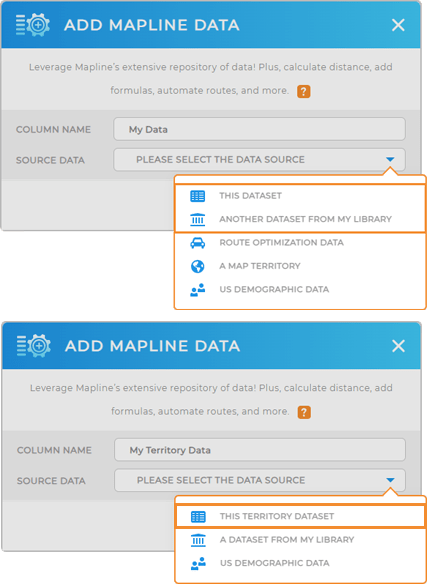Choose A Dataset From My Library
Screen dimensions: 427x584
point(300,540)
